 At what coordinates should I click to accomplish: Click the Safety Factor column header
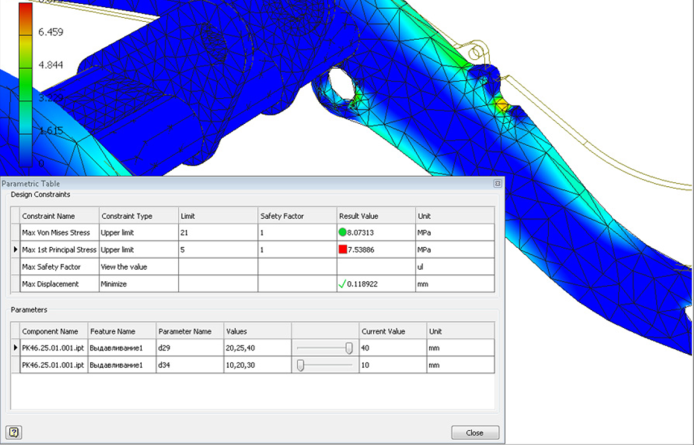click(x=297, y=216)
